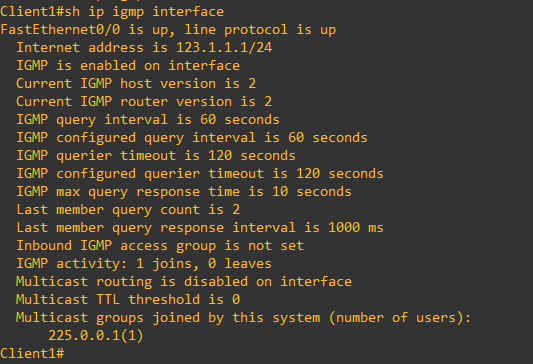Click the 'Multicast TTL threshold is 0' line
Screen dimensions: 533x364
[x=128, y=300]
